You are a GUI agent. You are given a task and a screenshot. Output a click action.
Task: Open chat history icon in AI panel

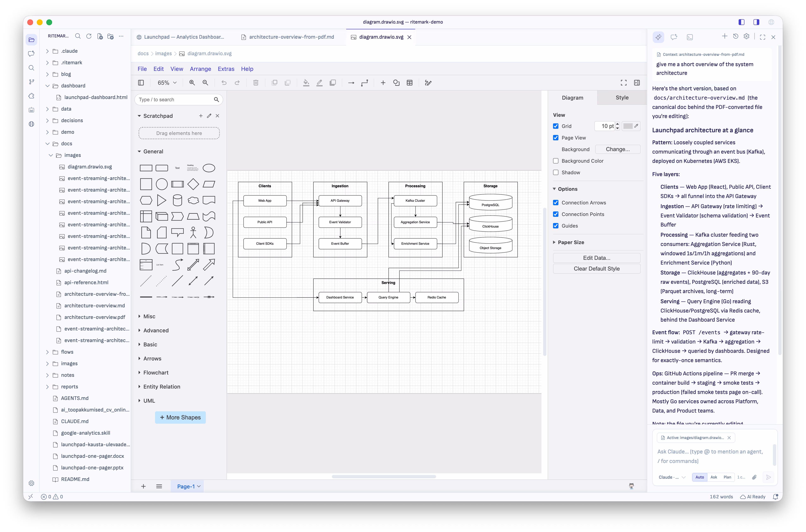[736, 37]
